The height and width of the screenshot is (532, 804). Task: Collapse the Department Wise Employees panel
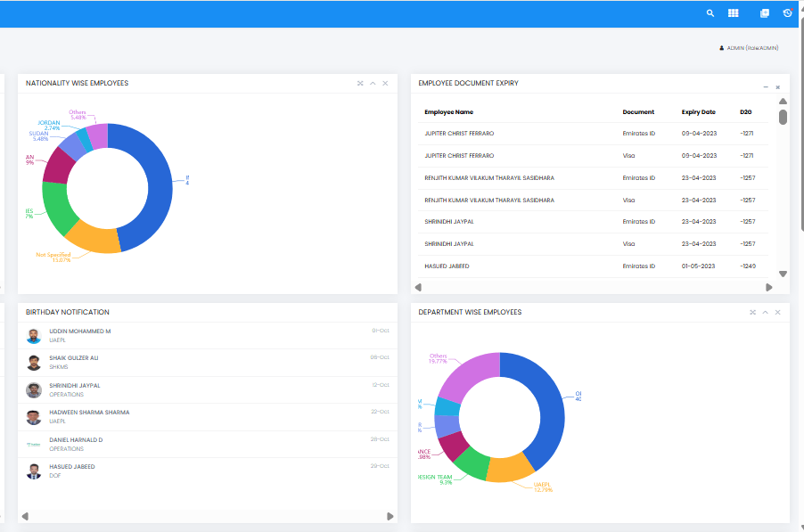(765, 312)
